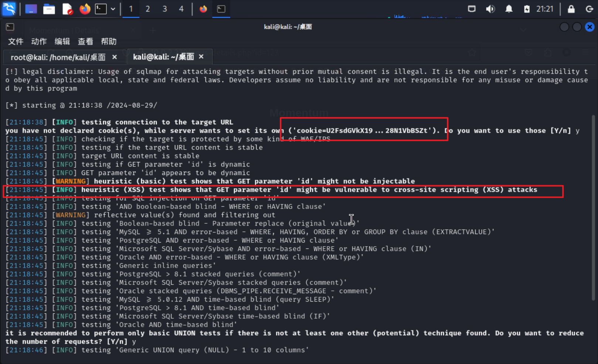
Task: Minimize the terminal window
Action: tap(564, 27)
